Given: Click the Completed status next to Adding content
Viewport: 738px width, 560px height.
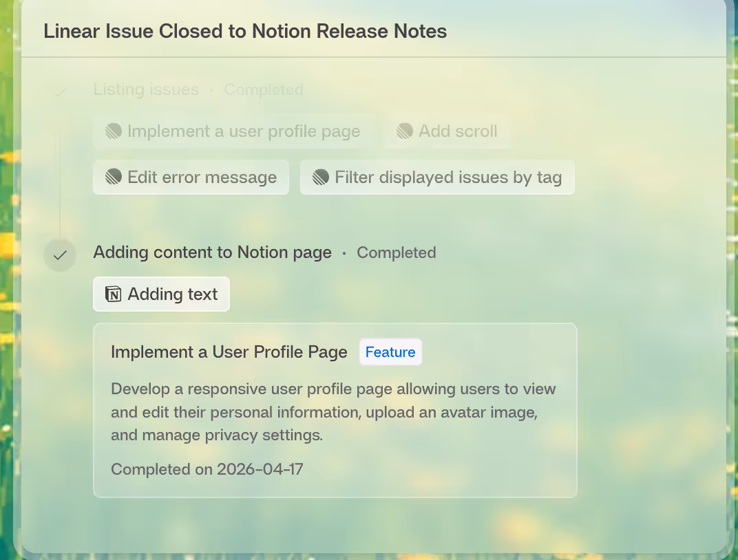Looking at the screenshot, I should click(397, 252).
